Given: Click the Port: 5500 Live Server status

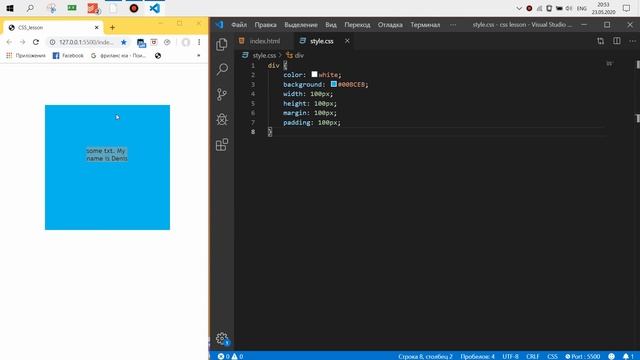Looking at the screenshot, I should click(x=582, y=356).
